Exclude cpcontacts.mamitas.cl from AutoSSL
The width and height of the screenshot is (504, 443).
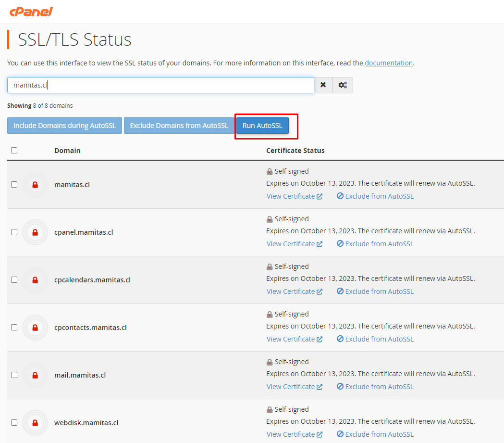coord(375,339)
